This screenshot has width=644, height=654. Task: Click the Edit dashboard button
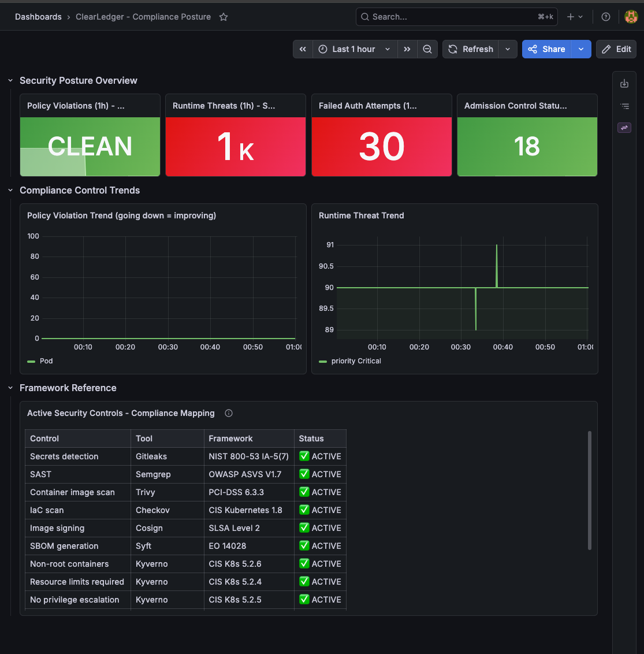[x=616, y=49]
